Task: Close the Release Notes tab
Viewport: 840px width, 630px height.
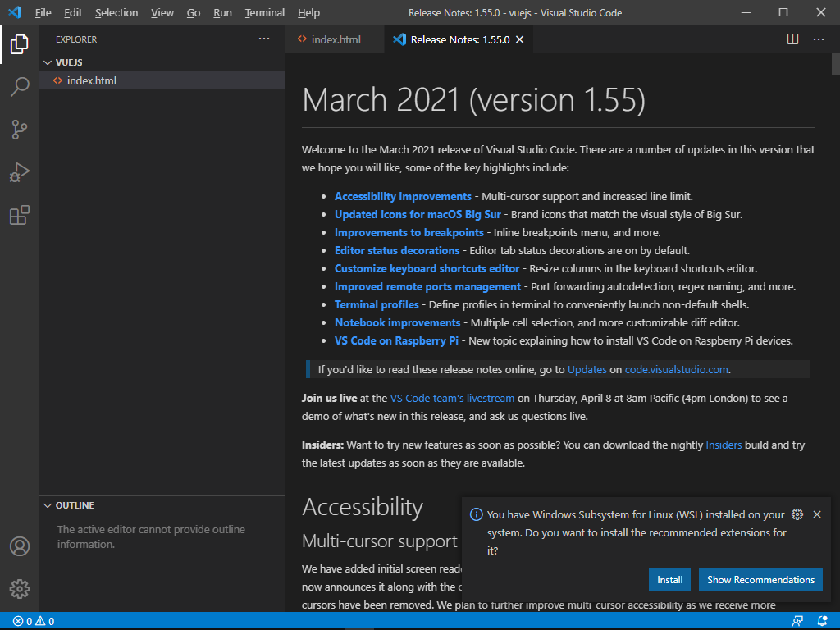Action: (519, 39)
